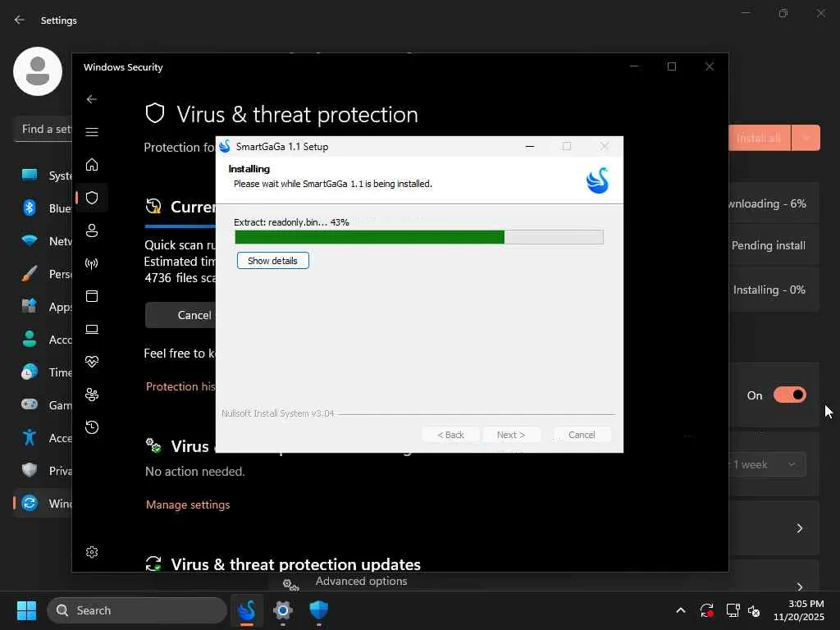Click Cancel in SmartGaGa Setup
The image size is (840, 630).
tap(582, 435)
